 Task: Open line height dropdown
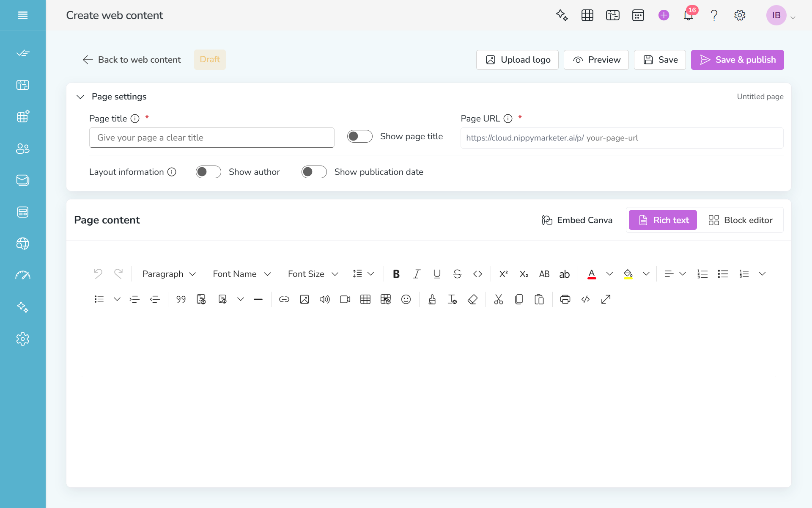tap(363, 274)
